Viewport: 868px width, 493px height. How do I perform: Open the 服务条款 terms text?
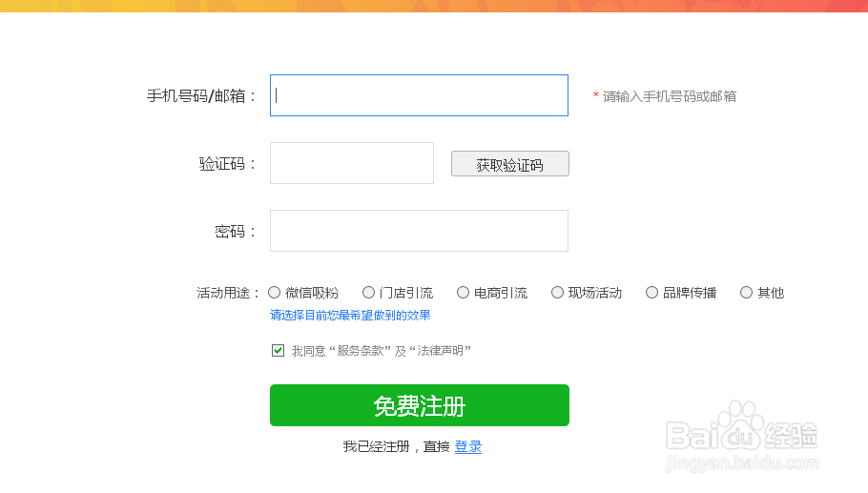coord(363,351)
